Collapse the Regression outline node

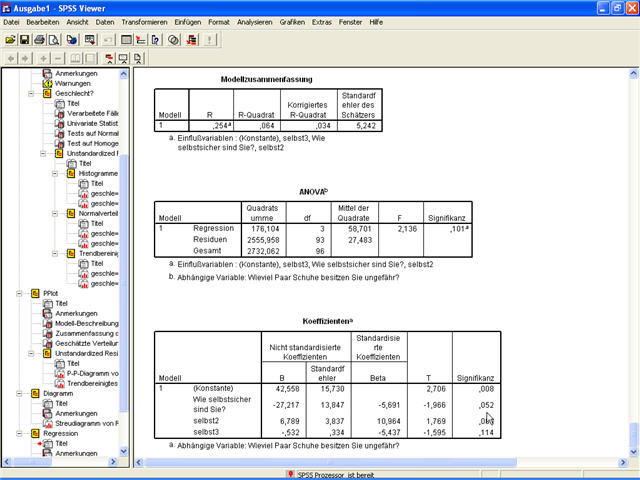[20, 433]
